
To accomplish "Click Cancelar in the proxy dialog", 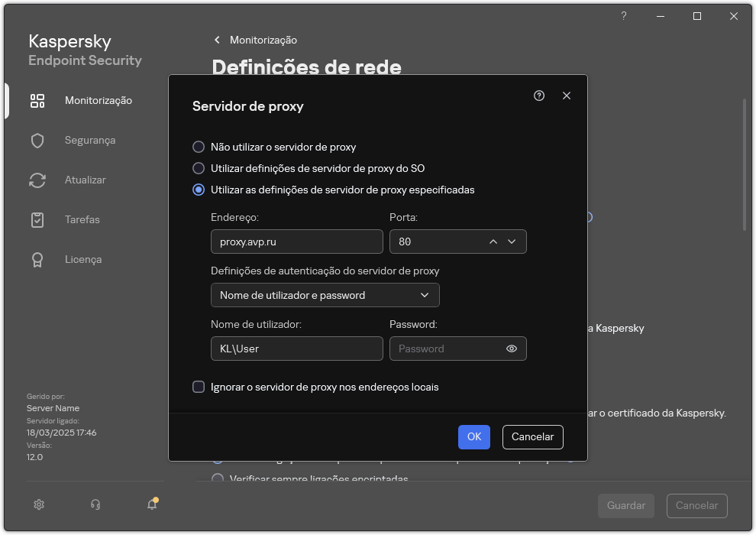I will tap(532, 436).
